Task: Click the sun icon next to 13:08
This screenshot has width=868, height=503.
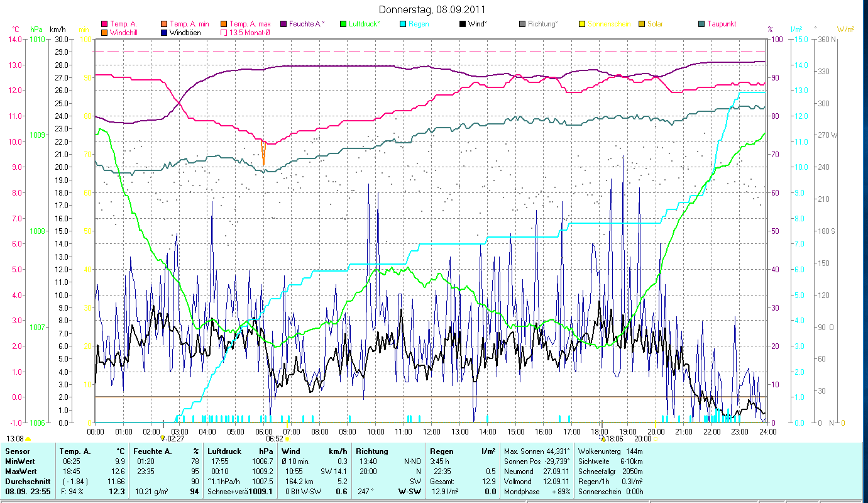Action: [x=28, y=439]
